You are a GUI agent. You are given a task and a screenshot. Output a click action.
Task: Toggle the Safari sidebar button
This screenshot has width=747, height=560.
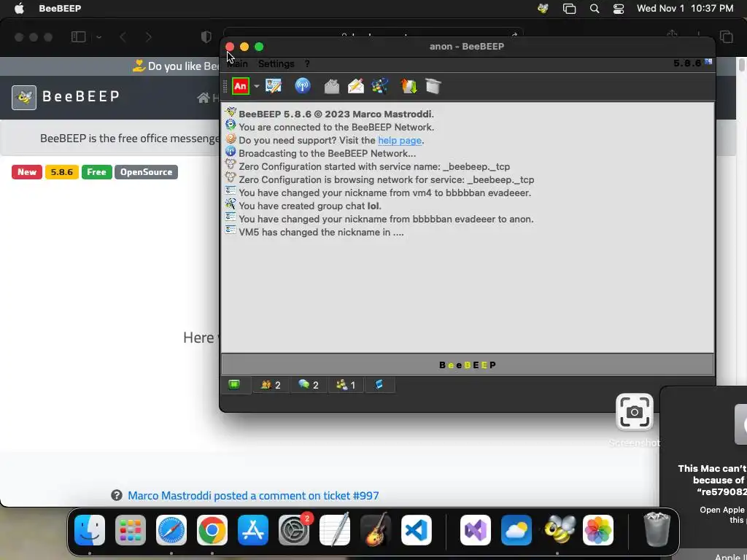click(78, 37)
